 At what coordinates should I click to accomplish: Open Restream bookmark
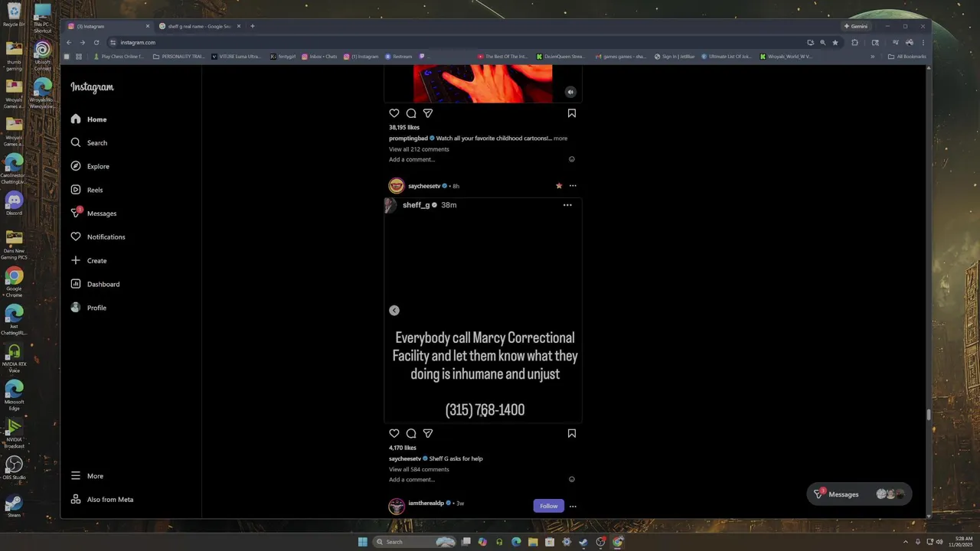tap(399, 57)
